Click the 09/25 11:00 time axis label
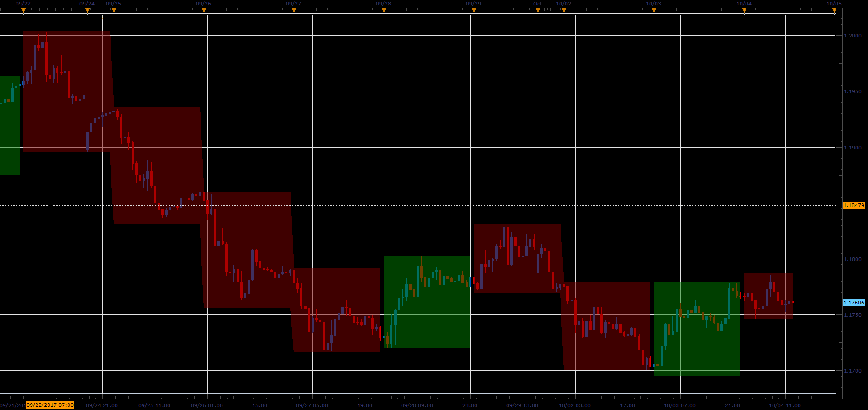The height and width of the screenshot is (410, 868). 154,405
